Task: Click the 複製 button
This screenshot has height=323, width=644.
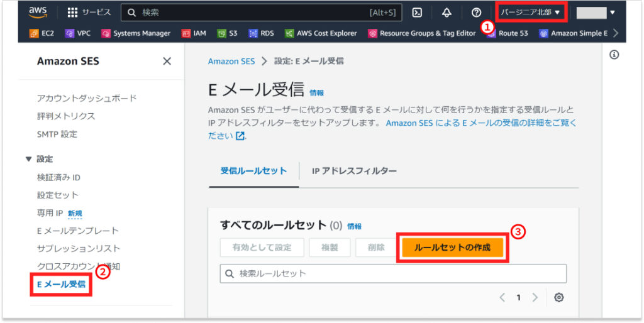Action: (330, 248)
